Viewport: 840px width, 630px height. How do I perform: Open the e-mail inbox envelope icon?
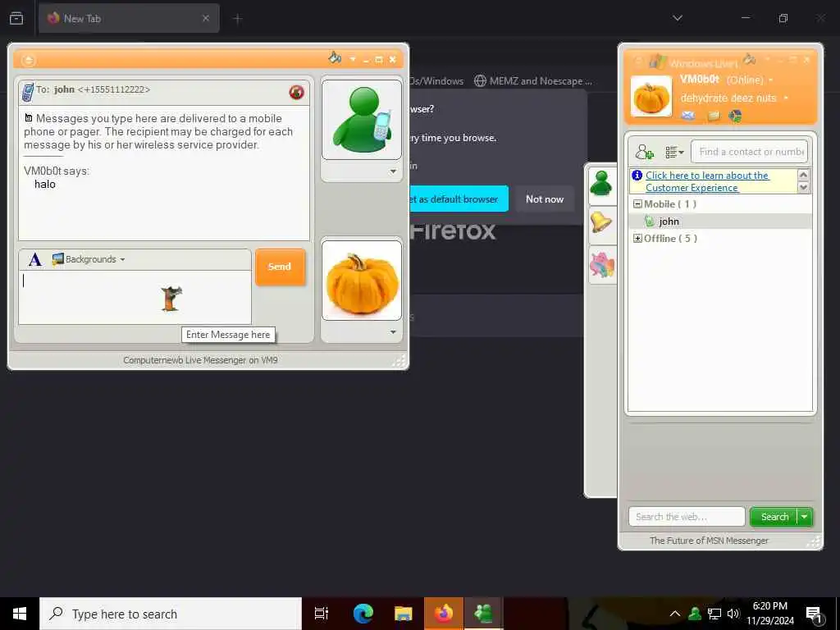[688, 115]
